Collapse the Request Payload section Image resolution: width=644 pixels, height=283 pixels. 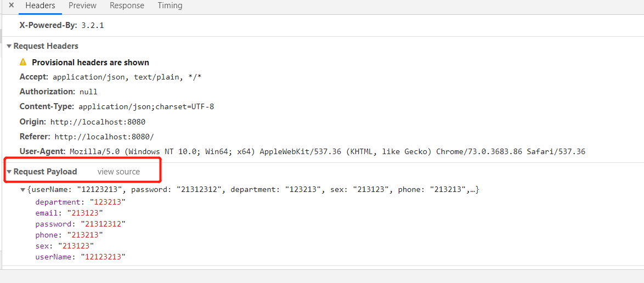tap(9, 172)
